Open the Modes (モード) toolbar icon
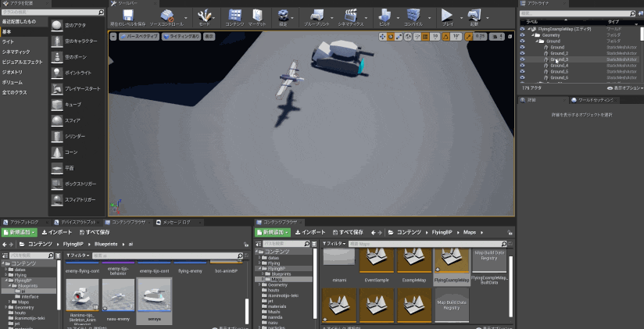The height and width of the screenshot is (329, 644). coord(204,18)
